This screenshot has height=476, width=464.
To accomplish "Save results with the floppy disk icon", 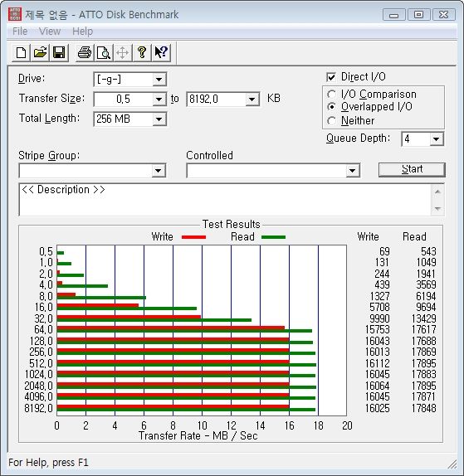I will pyautogui.click(x=59, y=53).
